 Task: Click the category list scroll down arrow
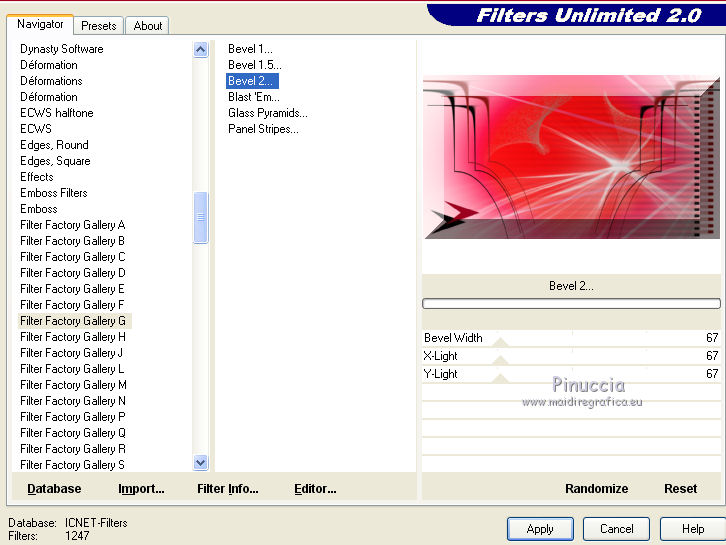click(200, 462)
